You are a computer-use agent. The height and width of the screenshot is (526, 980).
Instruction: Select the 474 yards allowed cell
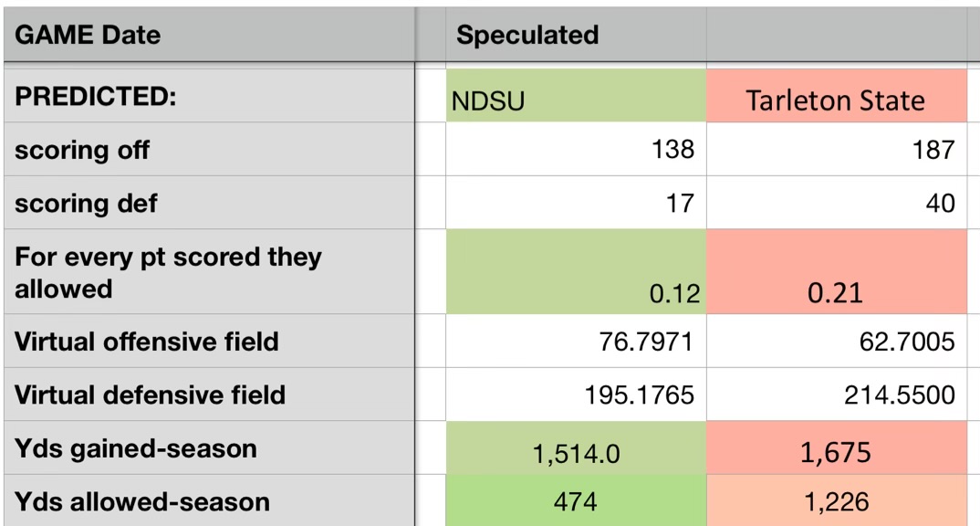575,501
